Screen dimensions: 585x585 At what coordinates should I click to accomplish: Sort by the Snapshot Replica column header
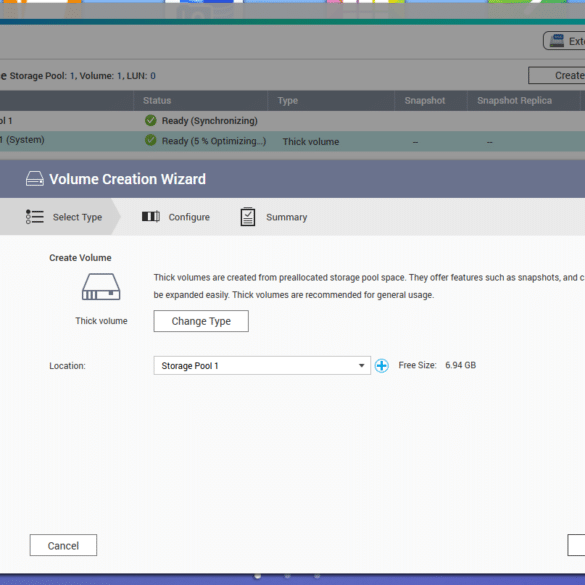pos(523,101)
